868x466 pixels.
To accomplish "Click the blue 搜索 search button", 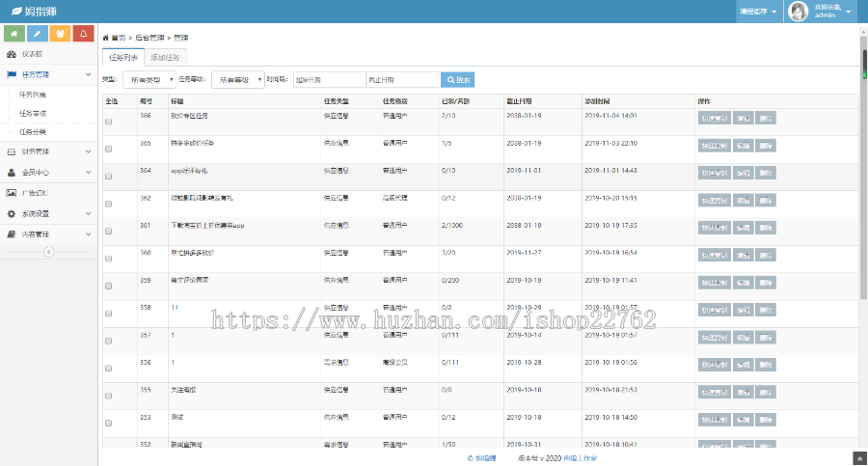I will [457, 80].
